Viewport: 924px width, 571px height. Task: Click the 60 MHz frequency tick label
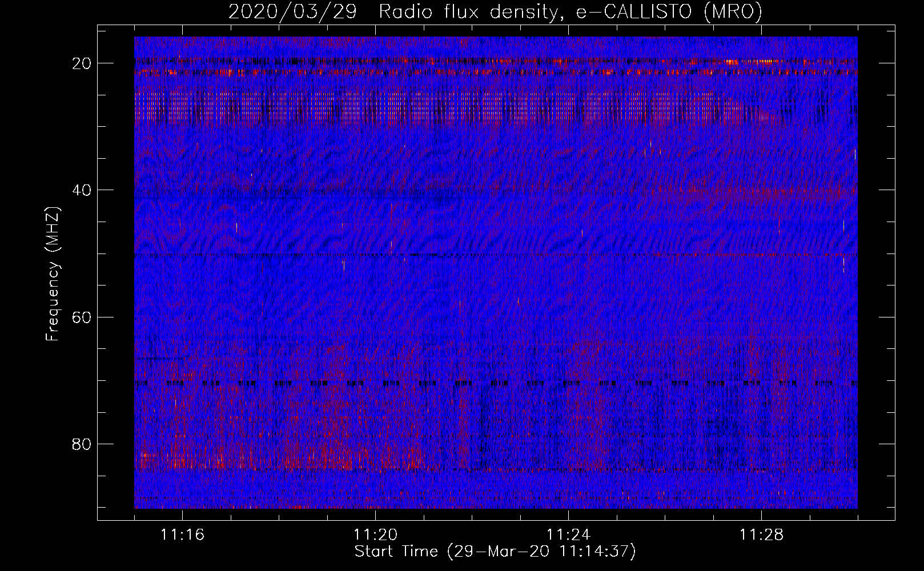pyautogui.click(x=82, y=317)
